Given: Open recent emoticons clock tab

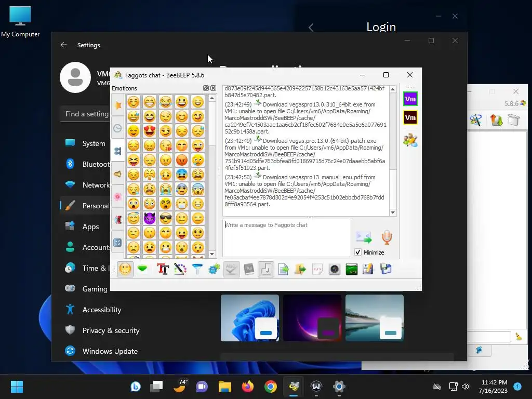Looking at the screenshot, I should point(118,128).
